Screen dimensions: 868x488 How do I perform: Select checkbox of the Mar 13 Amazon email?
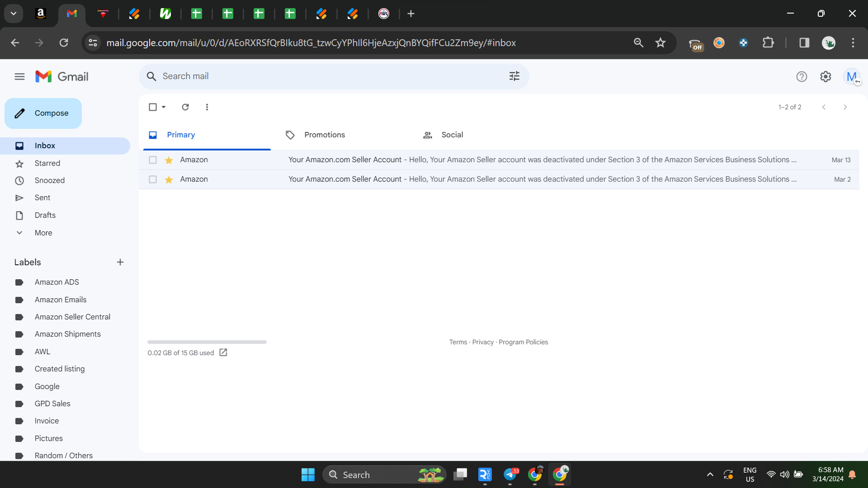tap(153, 160)
